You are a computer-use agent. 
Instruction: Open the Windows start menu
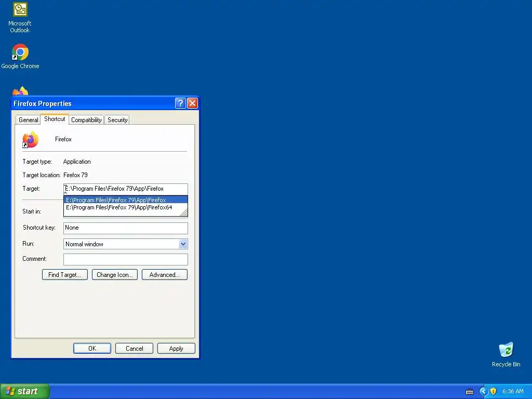(x=25, y=391)
